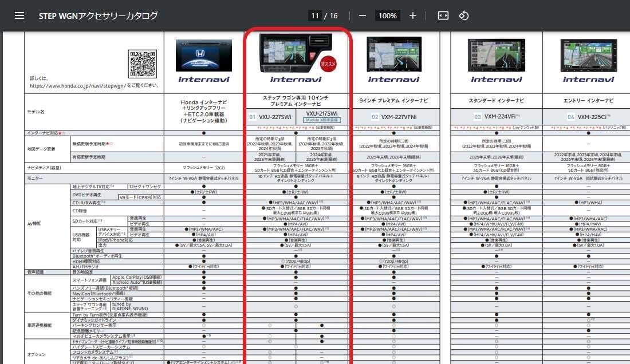Zoom in using the plus icon
The height and width of the screenshot is (364, 630).
point(413,15)
